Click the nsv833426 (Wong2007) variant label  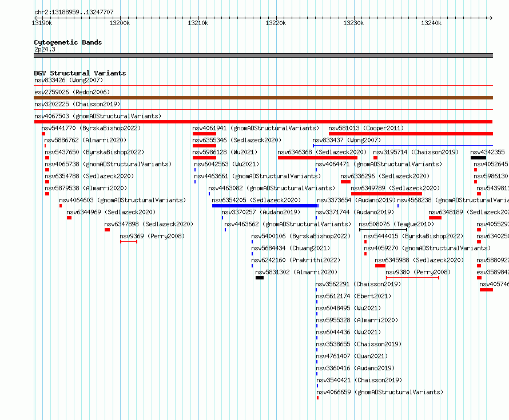coord(69,80)
